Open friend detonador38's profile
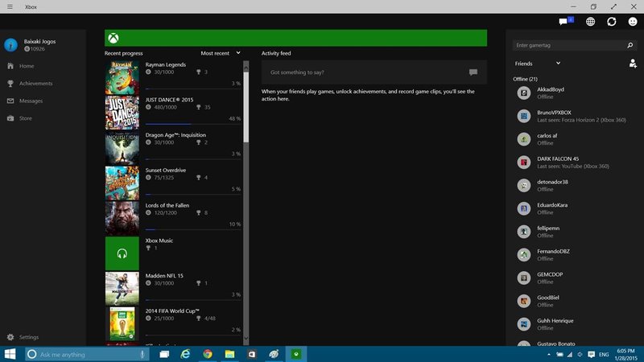The image size is (644, 362). (x=574, y=186)
